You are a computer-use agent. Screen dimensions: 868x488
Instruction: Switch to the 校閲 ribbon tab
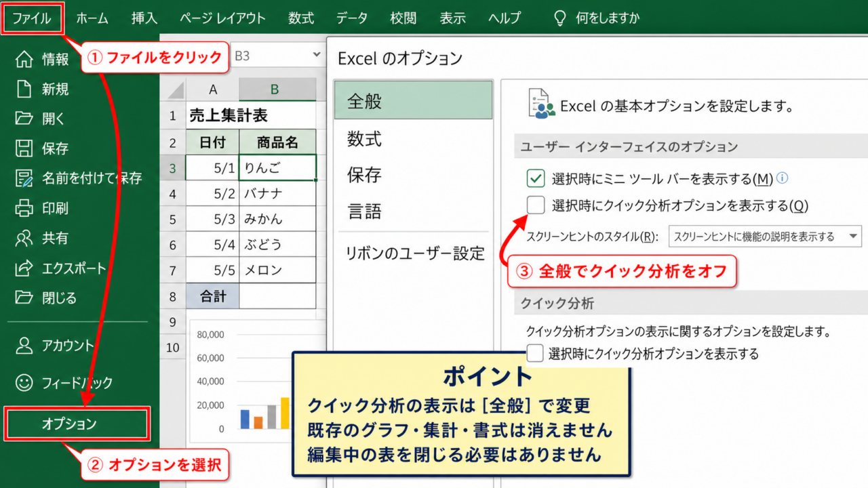click(x=403, y=18)
